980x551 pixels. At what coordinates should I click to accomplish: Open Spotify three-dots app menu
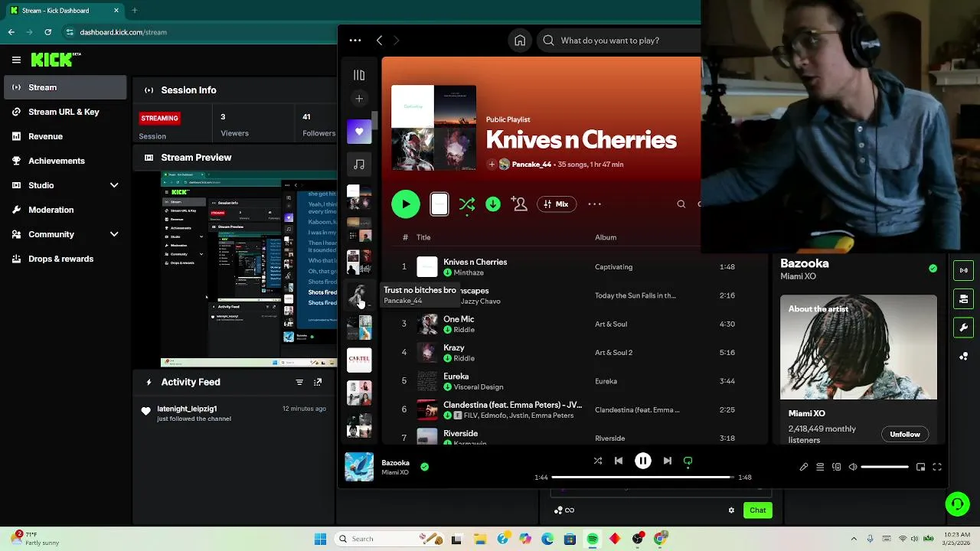[354, 41]
